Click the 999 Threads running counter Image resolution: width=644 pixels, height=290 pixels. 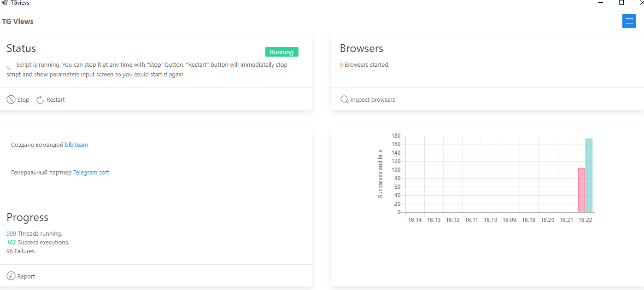11,233
